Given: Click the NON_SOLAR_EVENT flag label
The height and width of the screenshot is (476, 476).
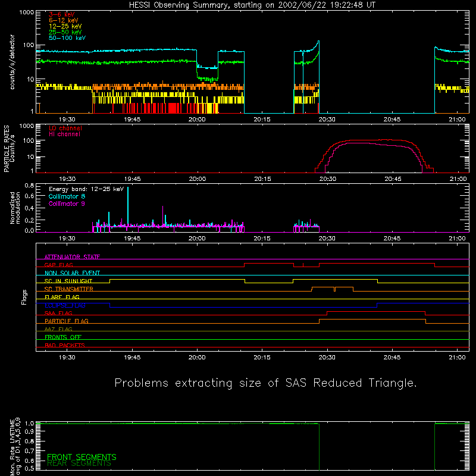Looking at the screenshot, I should click(x=72, y=273).
